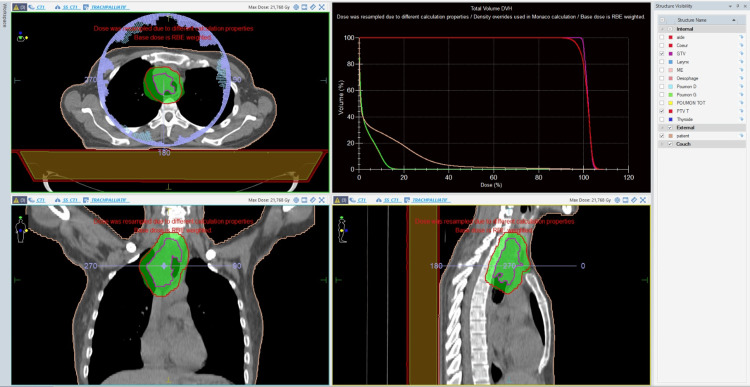This screenshot has height=387, width=750.
Task: Click the properties icon on the patient row
Action: pos(741,136)
